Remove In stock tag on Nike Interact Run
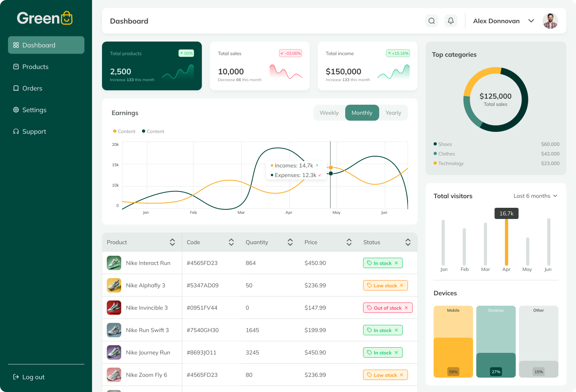Viewport: 576px width, 392px height. [396, 263]
